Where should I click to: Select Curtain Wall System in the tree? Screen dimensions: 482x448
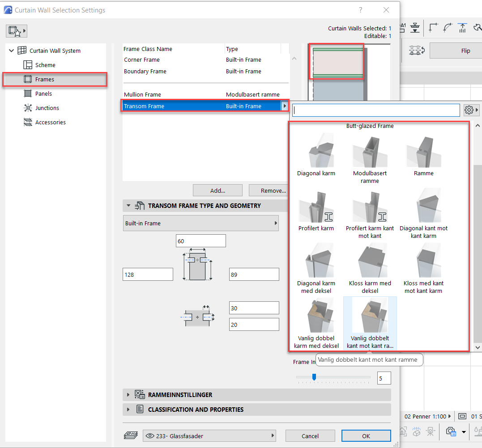point(55,51)
